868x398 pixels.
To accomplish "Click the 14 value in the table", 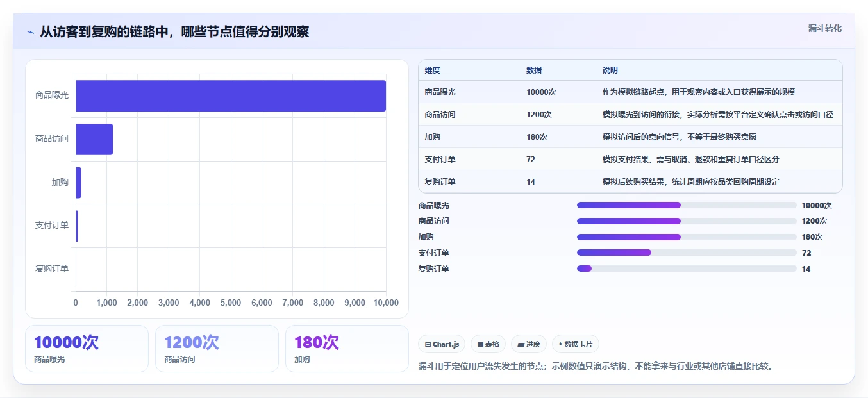I will [x=531, y=182].
